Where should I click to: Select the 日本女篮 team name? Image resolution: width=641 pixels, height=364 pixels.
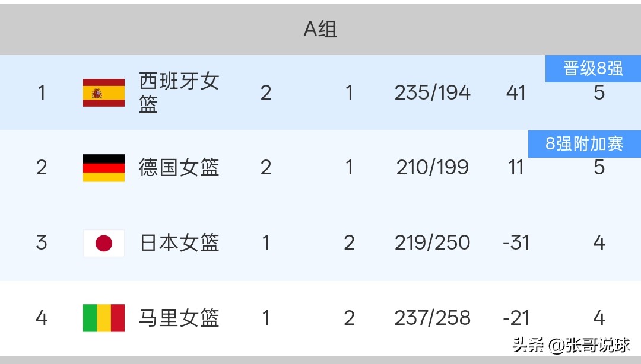pos(179,242)
